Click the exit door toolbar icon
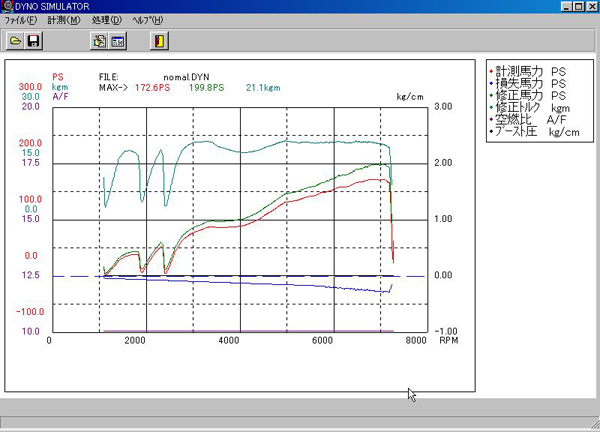600x432 pixels. click(x=159, y=41)
